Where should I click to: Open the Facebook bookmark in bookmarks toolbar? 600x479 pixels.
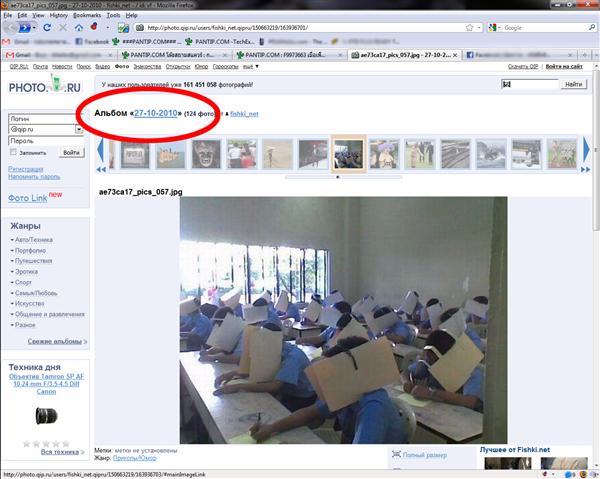[x=92, y=41]
